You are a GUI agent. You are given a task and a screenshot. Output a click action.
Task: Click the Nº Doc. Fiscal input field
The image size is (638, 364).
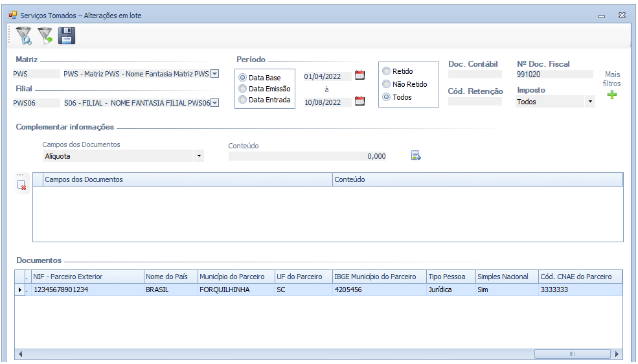554,74
